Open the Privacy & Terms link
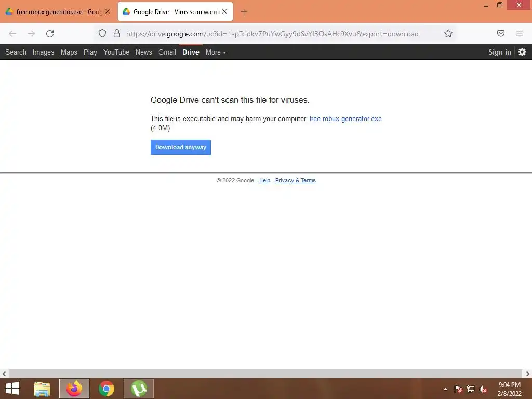Viewport: 532px width, 399px height. tap(296, 180)
